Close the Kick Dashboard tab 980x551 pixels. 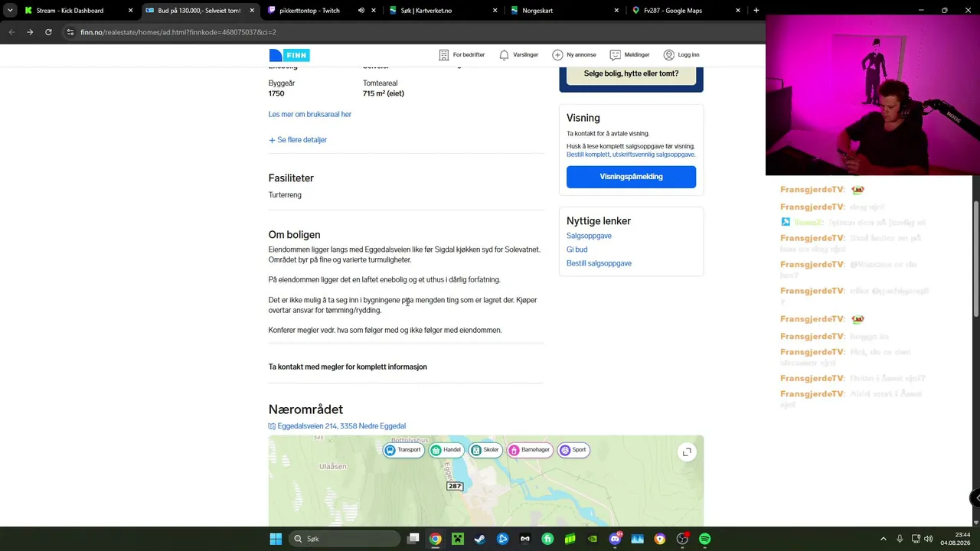(130, 11)
